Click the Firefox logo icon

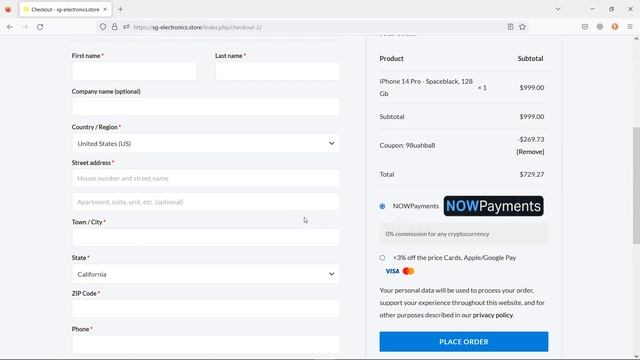(8, 9)
